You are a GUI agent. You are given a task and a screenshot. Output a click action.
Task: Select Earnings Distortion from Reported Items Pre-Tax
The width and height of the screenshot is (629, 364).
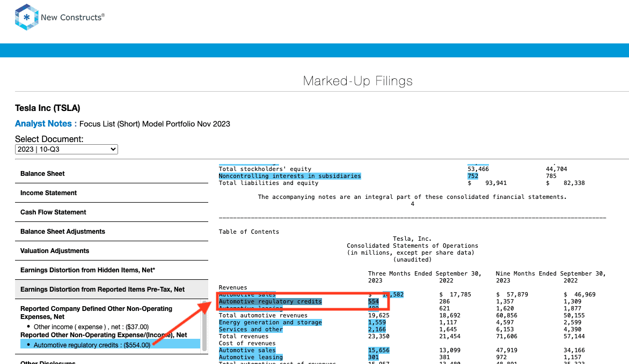112,289
